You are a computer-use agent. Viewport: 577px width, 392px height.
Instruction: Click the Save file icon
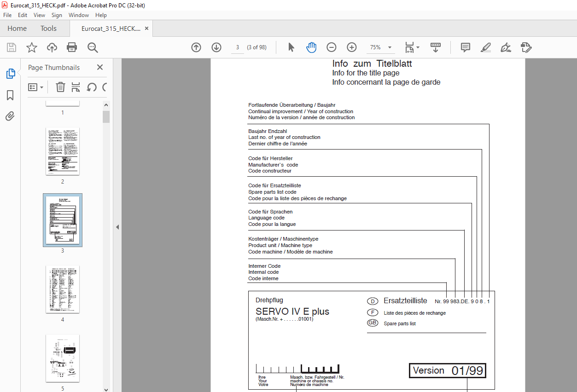[12, 47]
